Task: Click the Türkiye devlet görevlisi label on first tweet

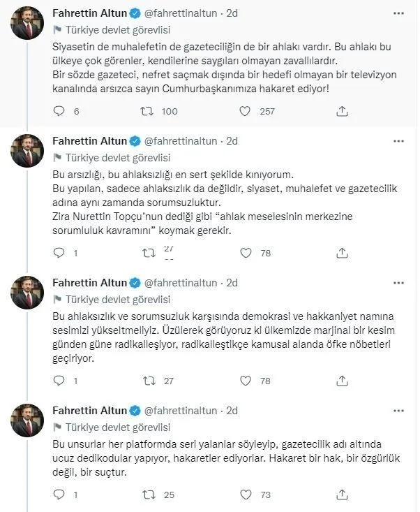Action: pos(117,29)
